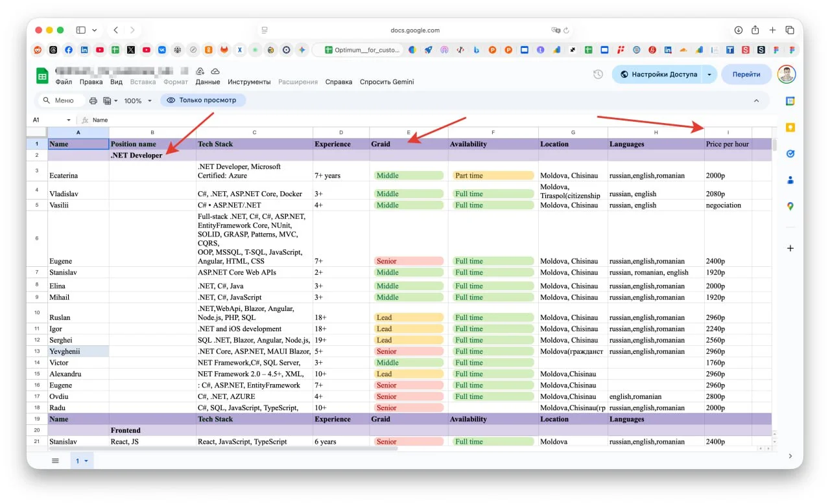Open version history clock icon
This screenshot has height=504, width=830.
click(x=598, y=74)
